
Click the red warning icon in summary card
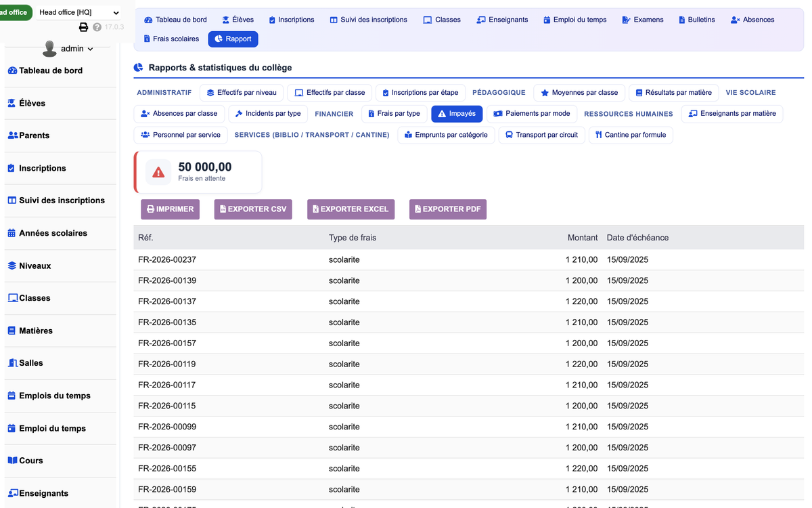point(158,172)
